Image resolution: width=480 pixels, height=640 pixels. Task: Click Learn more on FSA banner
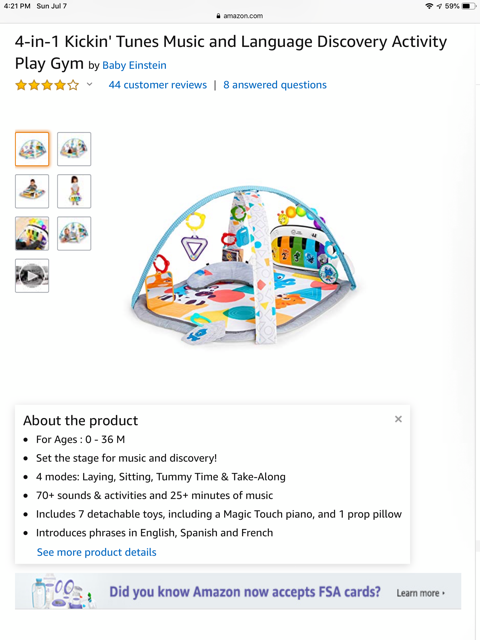420,593
